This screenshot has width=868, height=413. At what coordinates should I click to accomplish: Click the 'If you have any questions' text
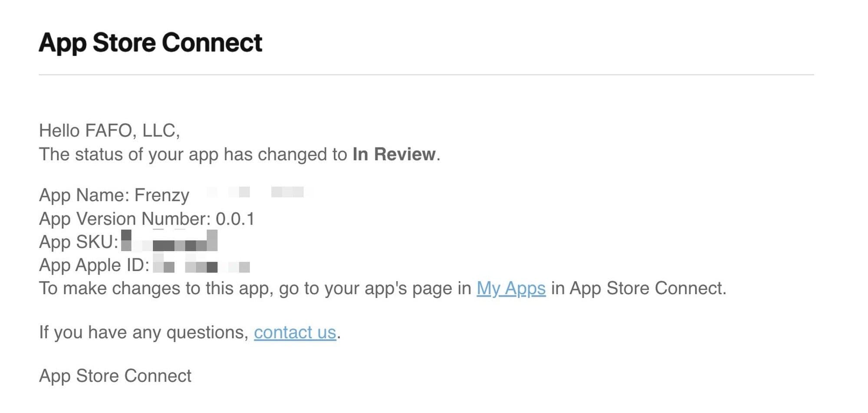(143, 333)
